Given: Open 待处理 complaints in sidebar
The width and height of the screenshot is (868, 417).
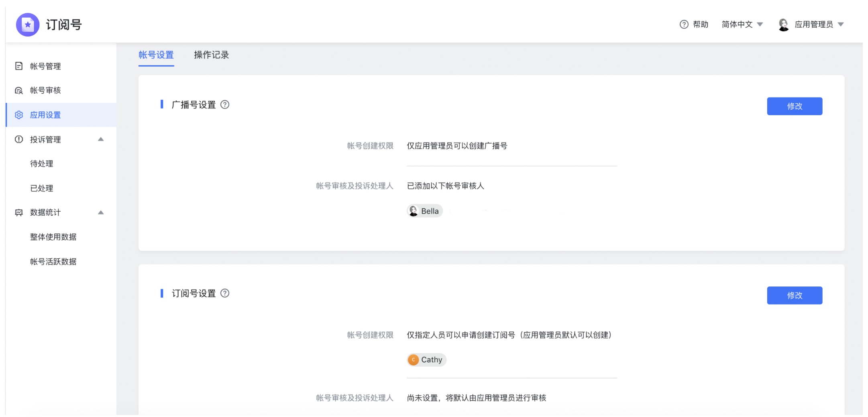Looking at the screenshot, I should tap(42, 164).
